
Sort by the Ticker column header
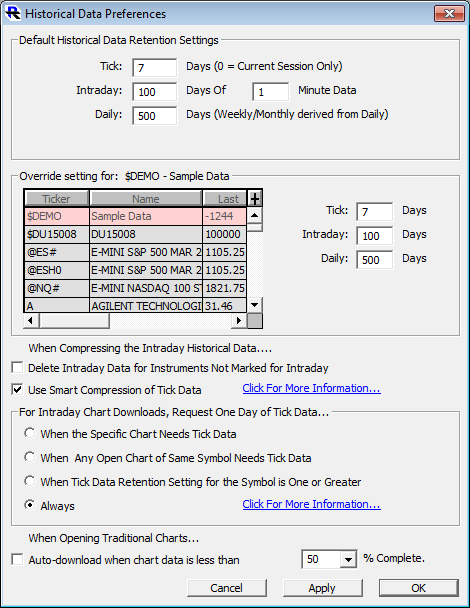click(57, 199)
